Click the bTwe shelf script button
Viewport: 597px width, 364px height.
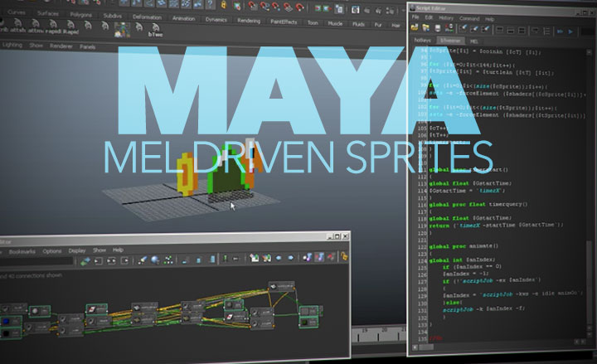[155, 30]
